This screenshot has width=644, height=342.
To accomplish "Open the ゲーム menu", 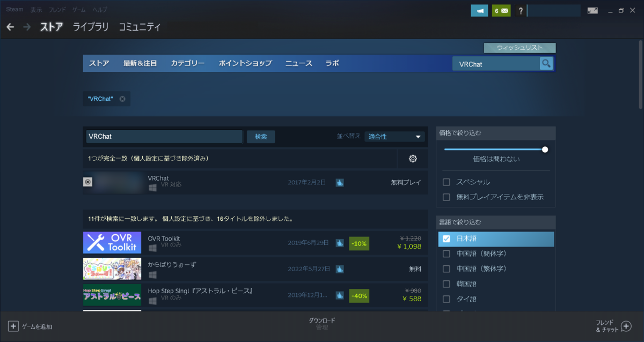I will [79, 10].
